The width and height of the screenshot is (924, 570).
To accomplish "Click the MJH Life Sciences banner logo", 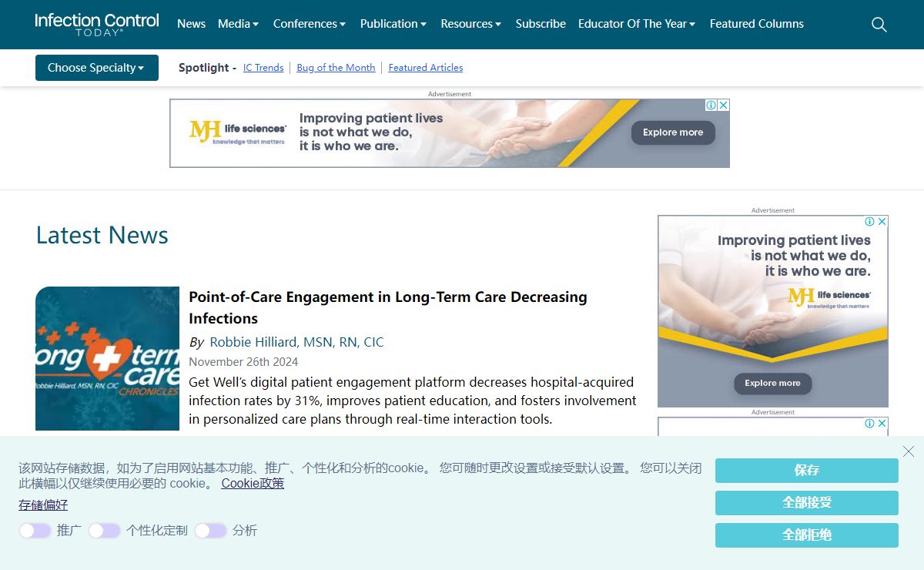I will [238, 132].
